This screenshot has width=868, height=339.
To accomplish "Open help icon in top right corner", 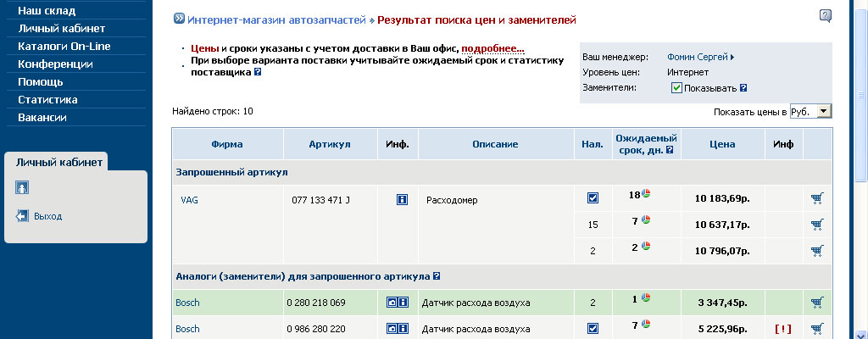I will pyautogui.click(x=826, y=15).
